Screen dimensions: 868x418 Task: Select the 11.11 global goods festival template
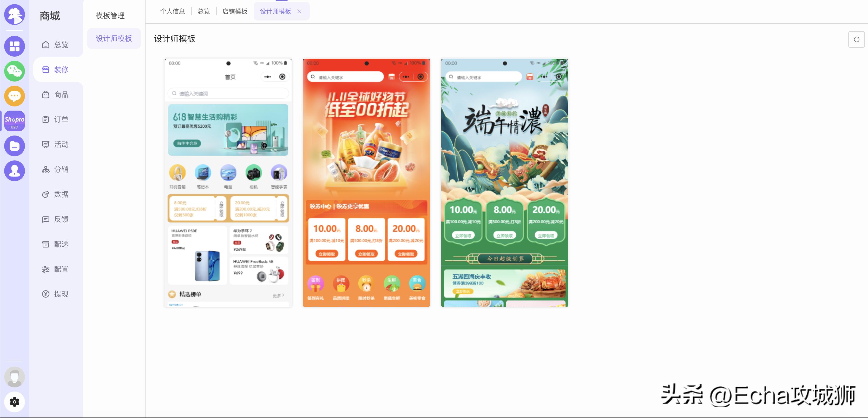pyautogui.click(x=366, y=183)
